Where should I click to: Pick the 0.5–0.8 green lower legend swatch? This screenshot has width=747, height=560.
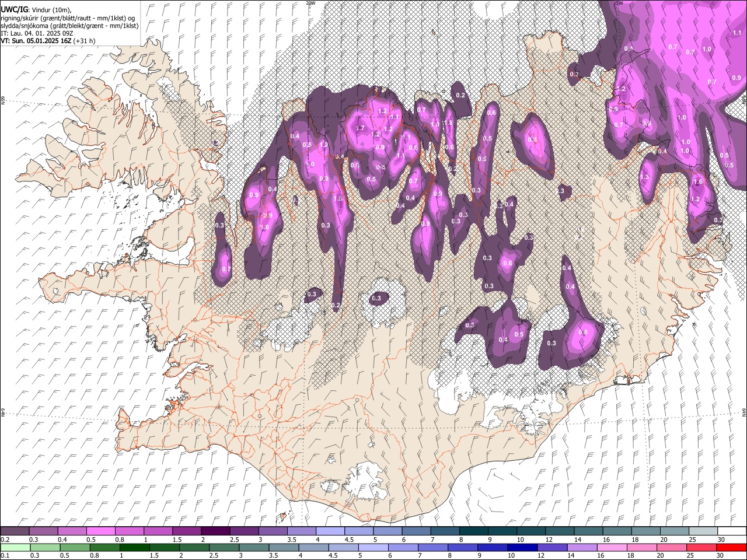pyautogui.click(x=75, y=547)
